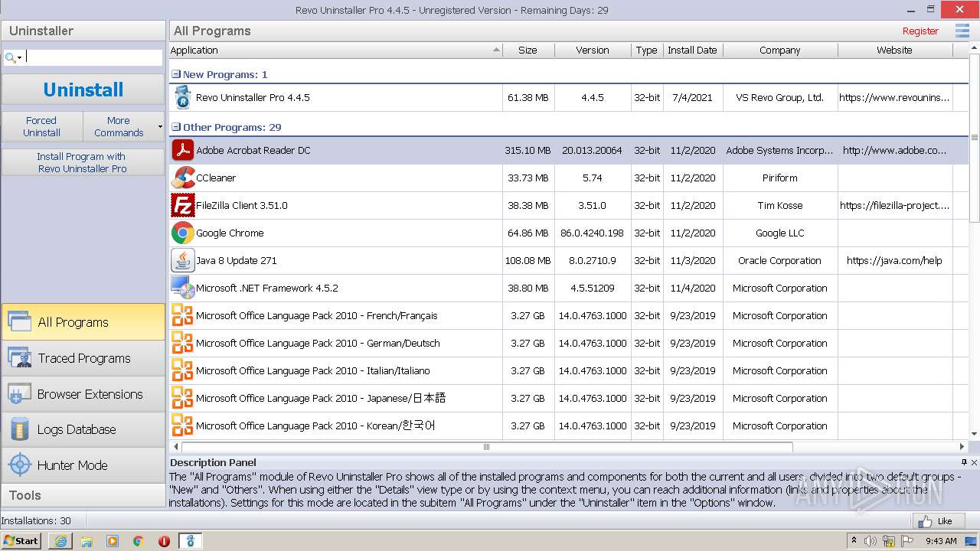Viewport: 980px width, 551px height.
Task: Click the big Uninstall button
Action: point(83,90)
